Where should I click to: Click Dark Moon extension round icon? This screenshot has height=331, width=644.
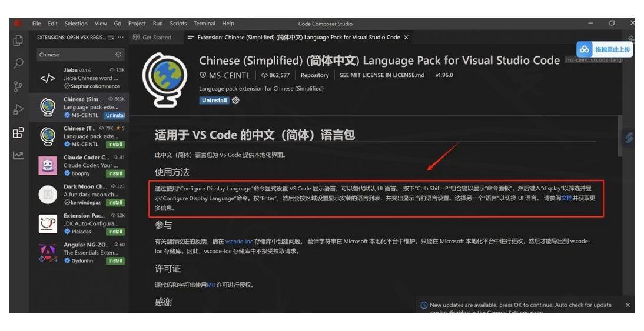point(48,195)
